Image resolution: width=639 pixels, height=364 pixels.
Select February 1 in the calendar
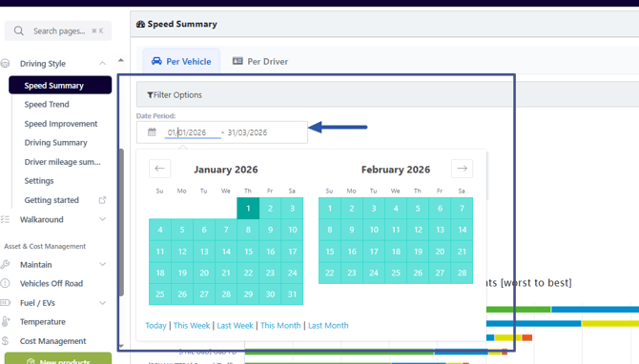[x=330, y=209]
